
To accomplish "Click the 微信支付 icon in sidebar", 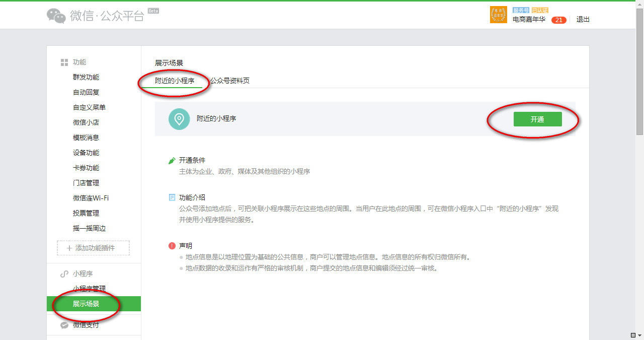I will (x=64, y=325).
